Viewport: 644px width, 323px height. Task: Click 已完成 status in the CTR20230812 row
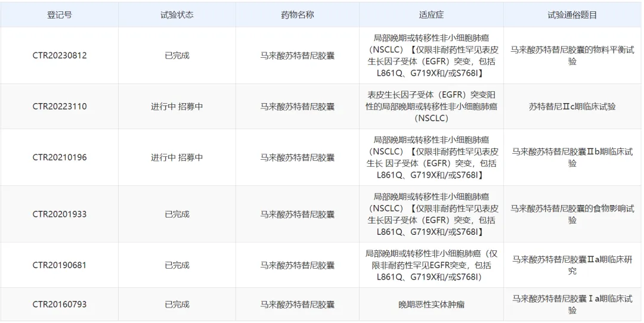click(x=177, y=55)
